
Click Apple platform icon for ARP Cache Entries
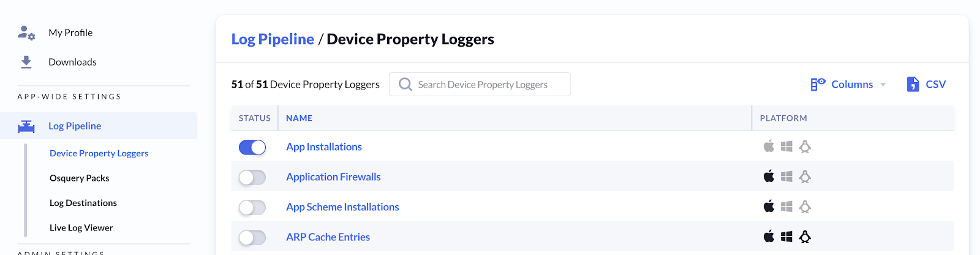[769, 237]
